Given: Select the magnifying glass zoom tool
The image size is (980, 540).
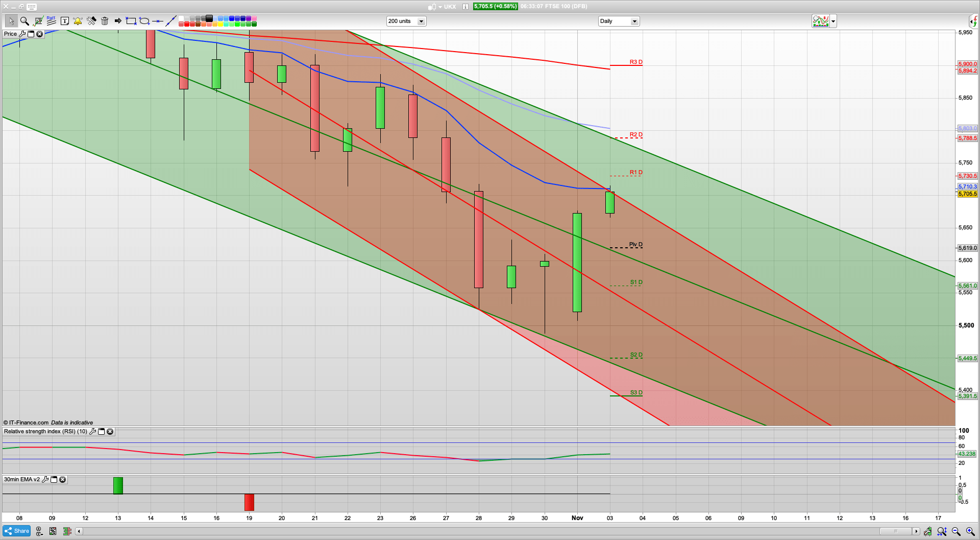Looking at the screenshot, I should 24,21.
